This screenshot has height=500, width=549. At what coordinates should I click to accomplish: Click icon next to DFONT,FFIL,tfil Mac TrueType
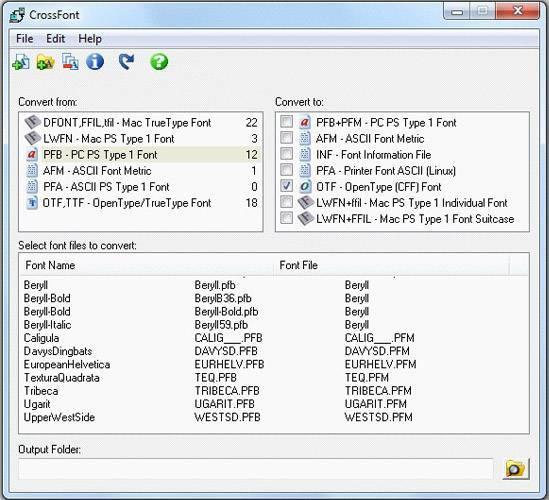(33, 122)
